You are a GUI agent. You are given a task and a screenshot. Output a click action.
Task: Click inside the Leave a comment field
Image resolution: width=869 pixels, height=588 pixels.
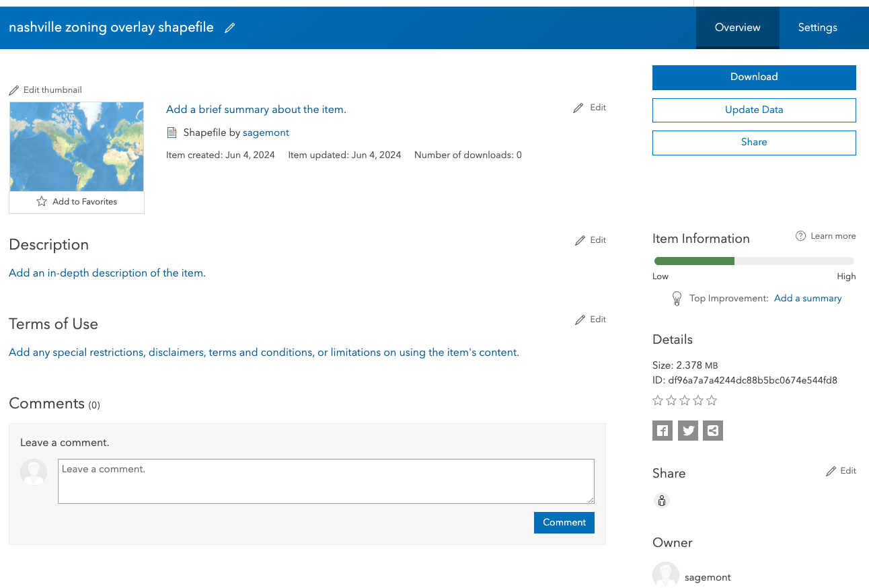coord(326,480)
